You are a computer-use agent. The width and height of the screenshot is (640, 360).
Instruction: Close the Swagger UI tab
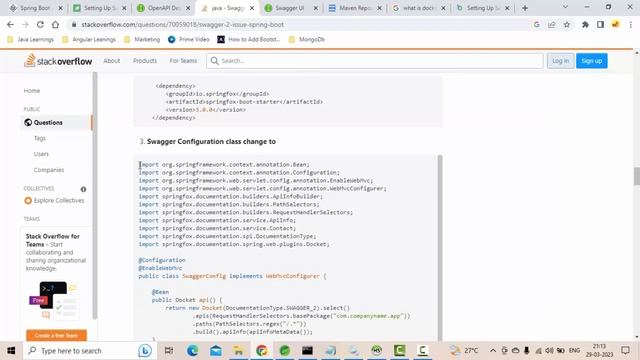point(316,8)
